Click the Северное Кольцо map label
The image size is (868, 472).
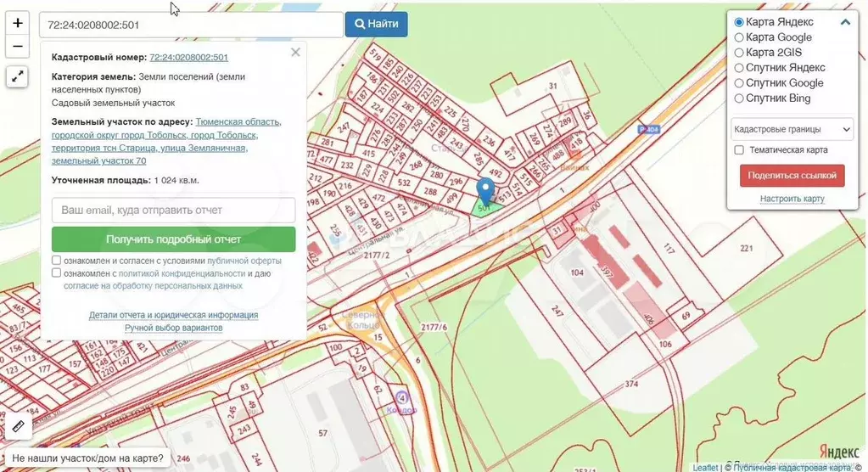coord(361,320)
